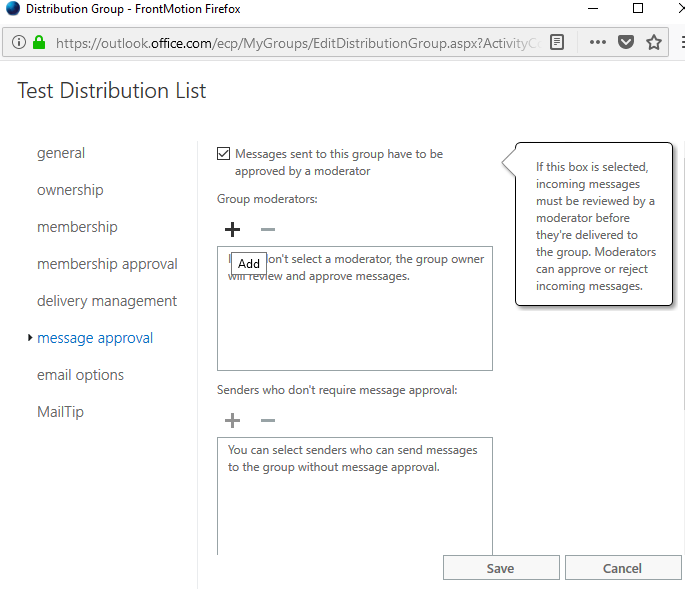
Task: Click the Remove moderator minus icon
Action: coord(267,230)
